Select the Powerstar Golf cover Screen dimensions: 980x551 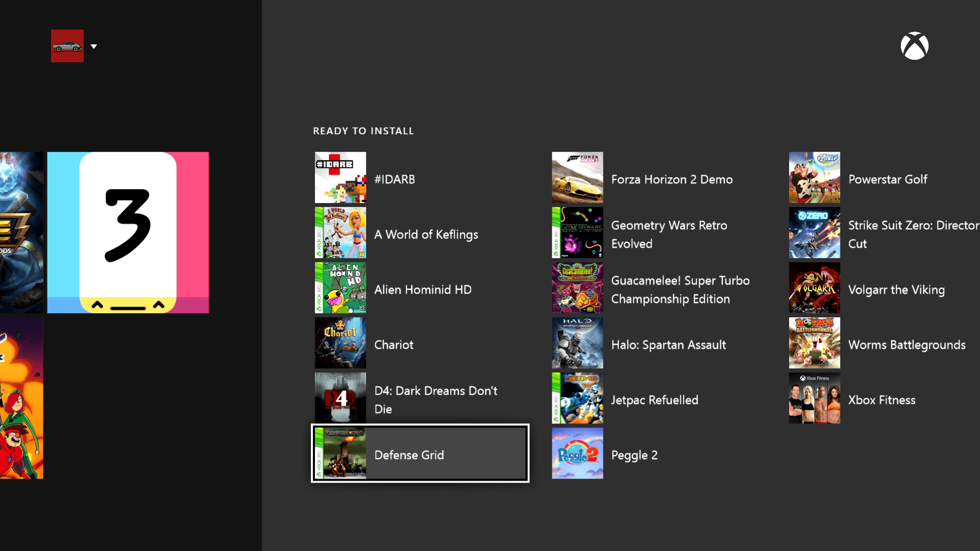click(x=815, y=178)
